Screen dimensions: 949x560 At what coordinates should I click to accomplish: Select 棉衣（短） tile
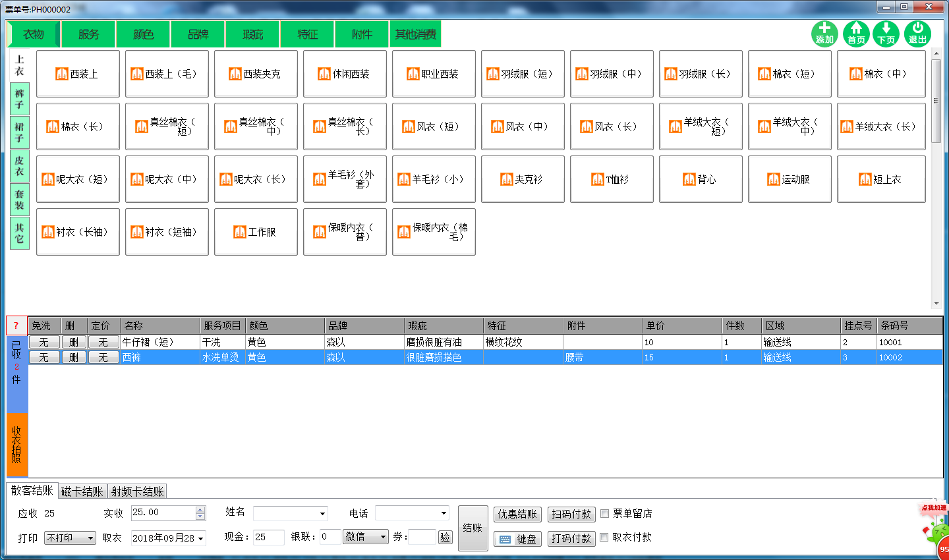[x=790, y=74]
